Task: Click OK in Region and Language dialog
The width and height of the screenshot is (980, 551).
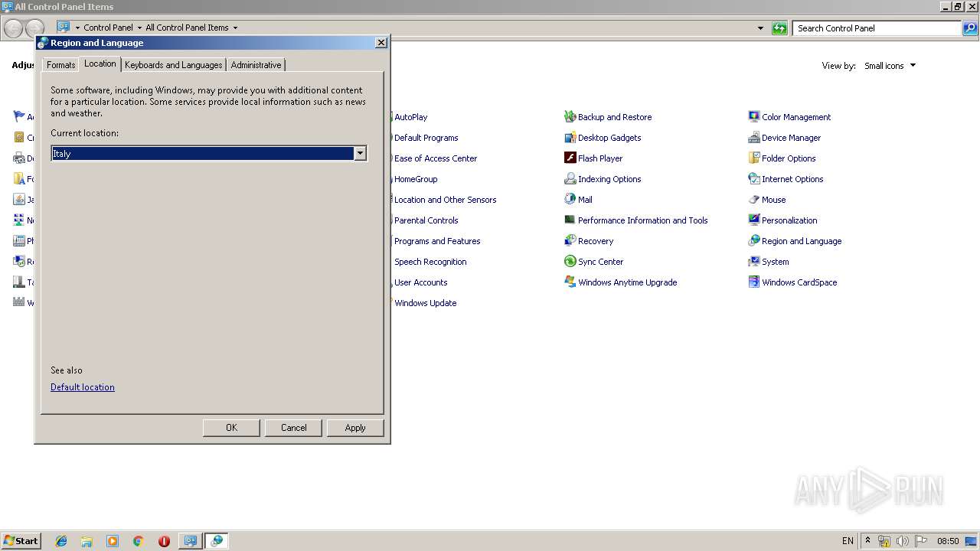Action: click(231, 428)
